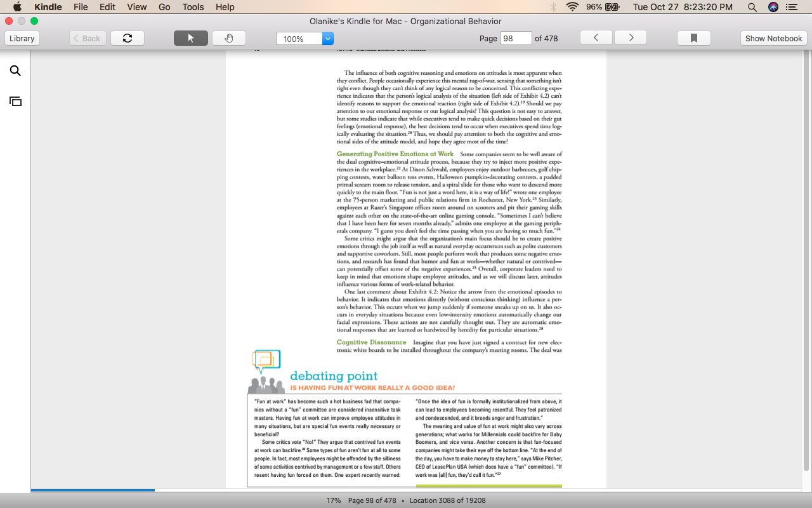Click the Bluetooth status icon
812x508 pixels.
pyautogui.click(x=553, y=7)
